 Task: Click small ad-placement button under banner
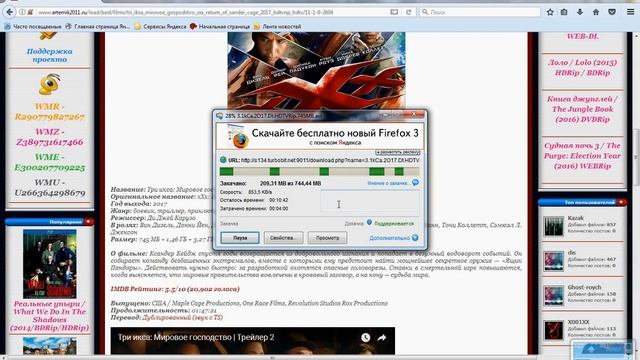click(x=398, y=152)
